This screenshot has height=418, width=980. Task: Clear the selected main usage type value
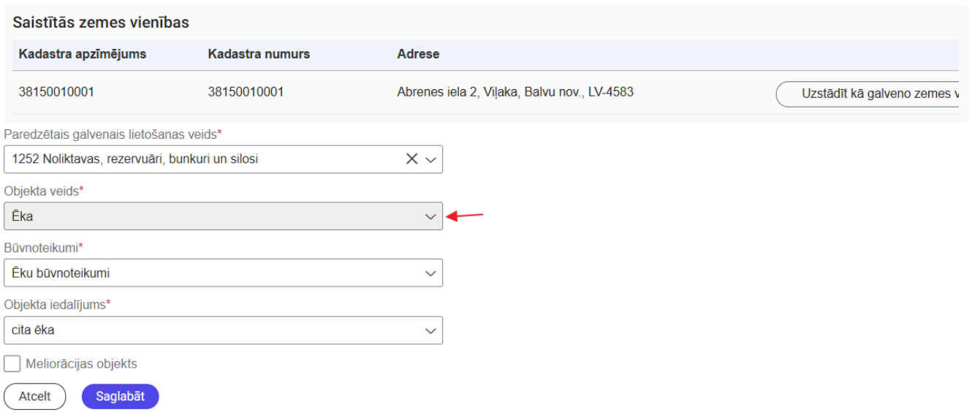[x=412, y=159]
